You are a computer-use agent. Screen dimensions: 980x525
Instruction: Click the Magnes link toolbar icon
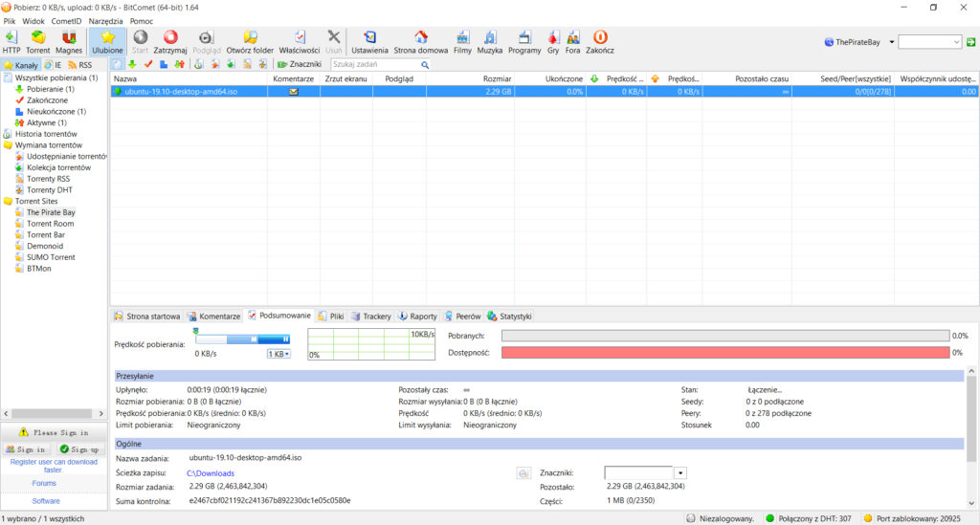tap(68, 41)
